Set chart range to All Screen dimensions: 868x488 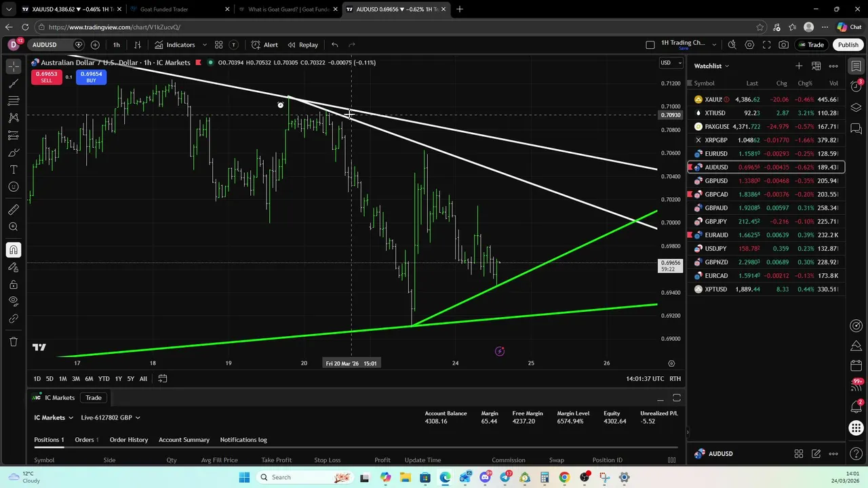coord(143,379)
